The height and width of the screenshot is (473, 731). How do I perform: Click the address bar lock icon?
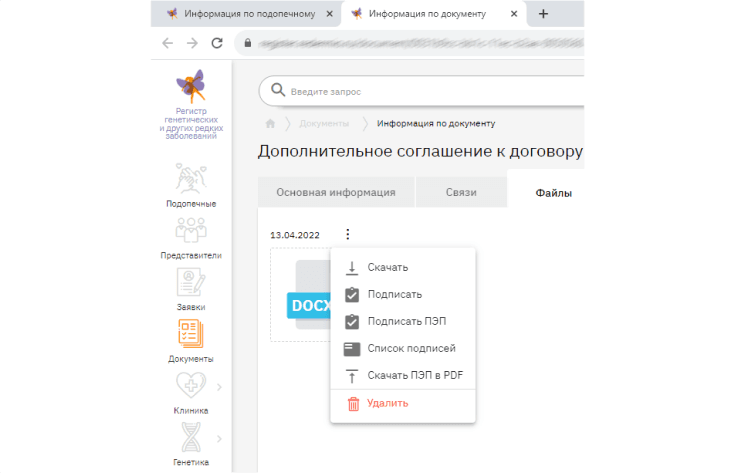[248, 43]
